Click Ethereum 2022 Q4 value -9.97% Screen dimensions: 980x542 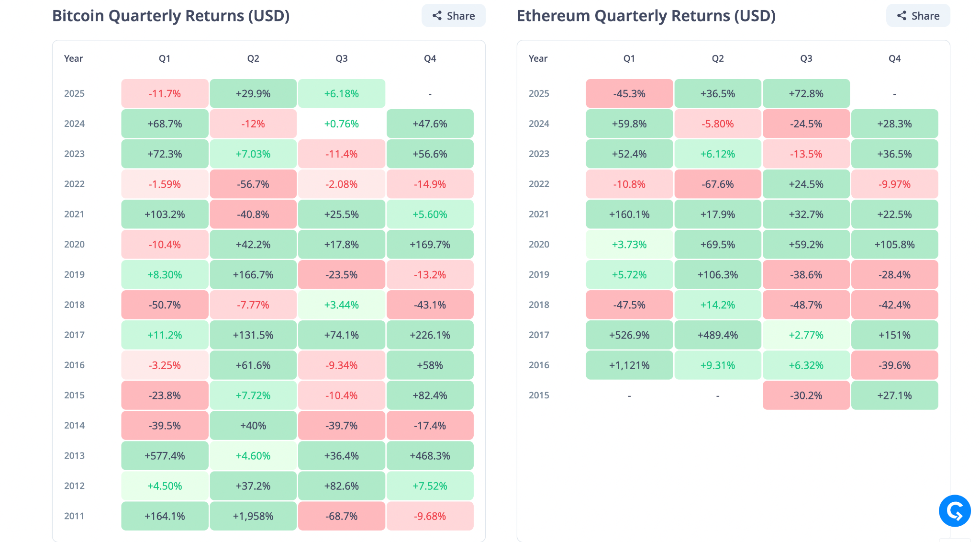click(x=895, y=184)
